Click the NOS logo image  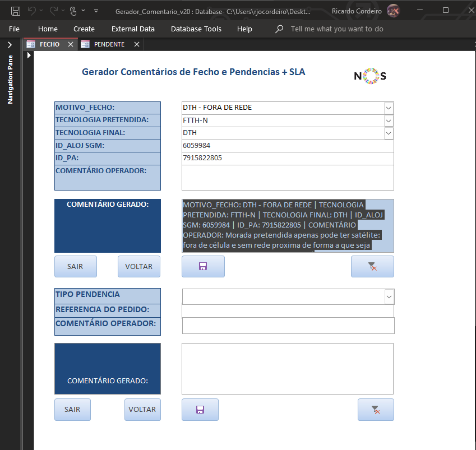(370, 76)
